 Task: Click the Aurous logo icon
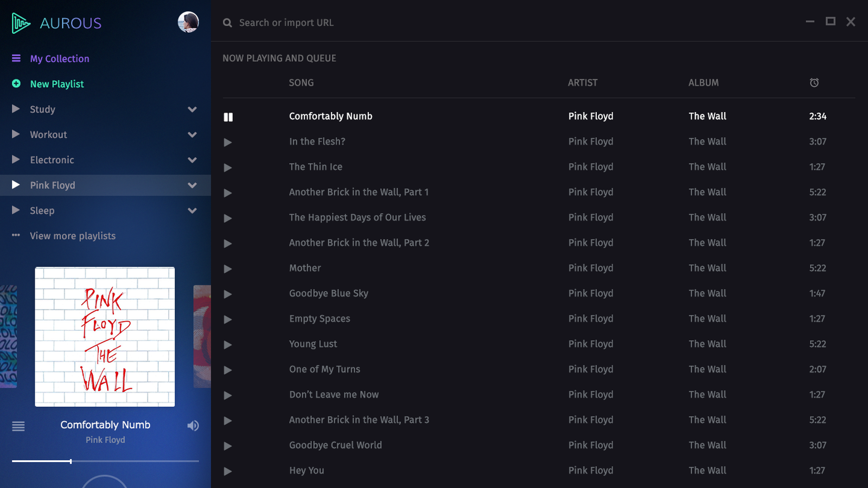tap(21, 23)
